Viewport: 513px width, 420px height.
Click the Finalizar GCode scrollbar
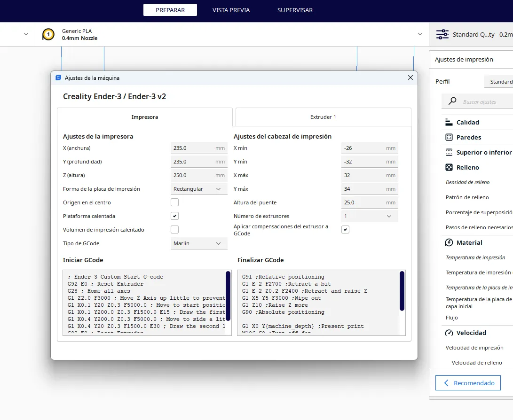(402, 291)
